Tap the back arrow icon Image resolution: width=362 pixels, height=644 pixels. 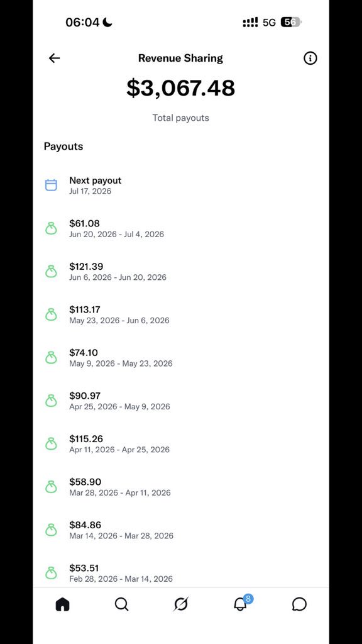[x=54, y=58]
